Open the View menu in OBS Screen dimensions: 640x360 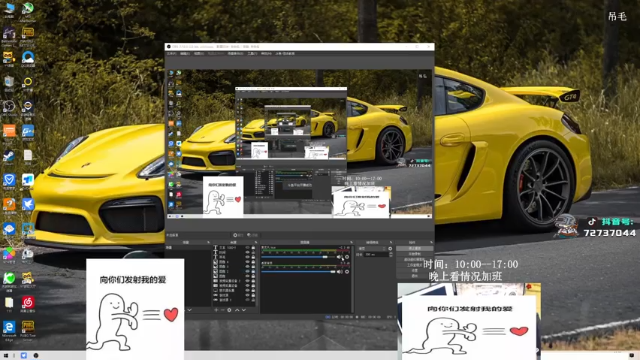(198, 53)
